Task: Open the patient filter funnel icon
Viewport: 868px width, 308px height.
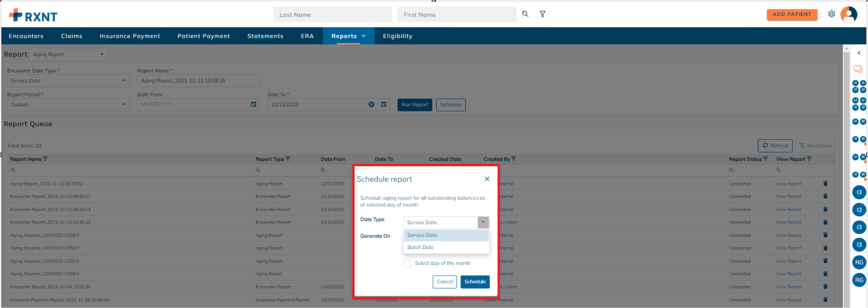Action: 542,14
